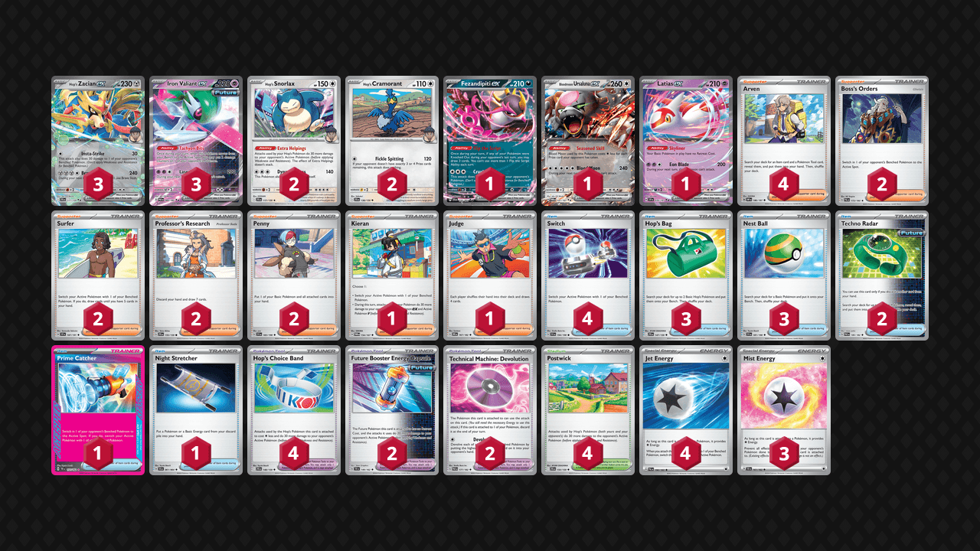Open the Professor's Research card
Viewport: 980px width, 551px height.
tap(196, 275)
